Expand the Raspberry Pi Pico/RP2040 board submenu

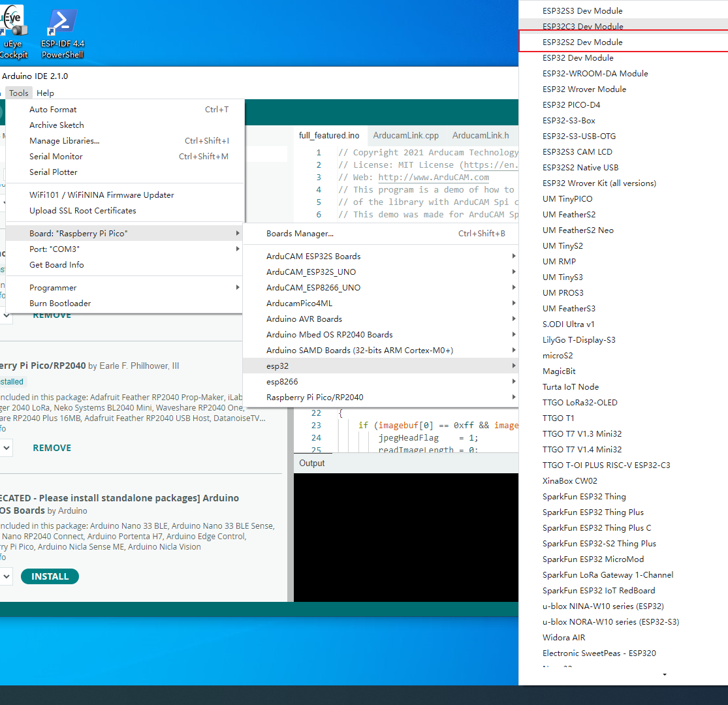pos(381,398)
